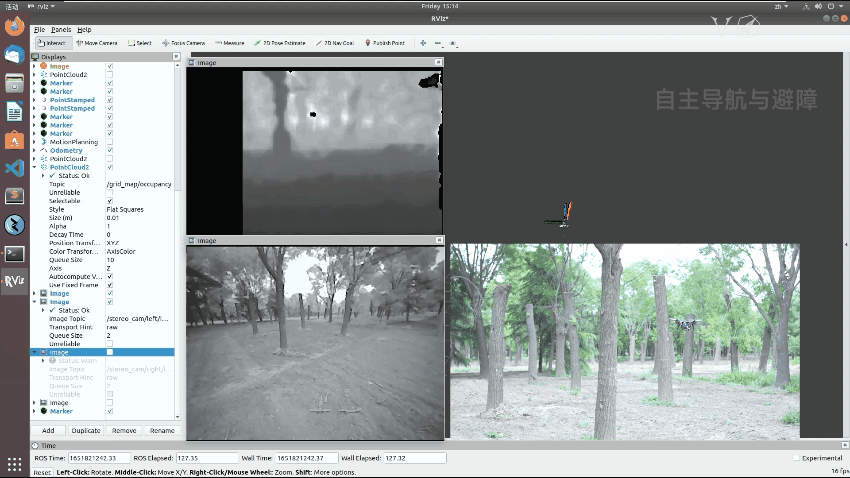Screen dimensions: 850x478
Task: Open Visual Studio Code from the dock
Action: pos(14,168)
